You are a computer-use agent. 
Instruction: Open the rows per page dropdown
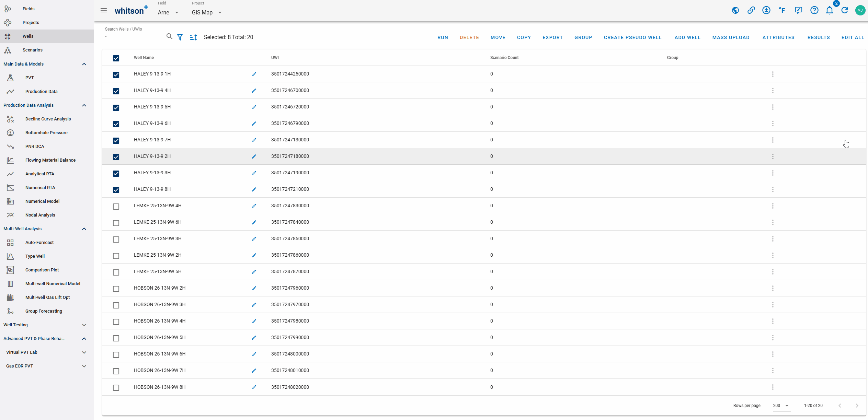781,406
